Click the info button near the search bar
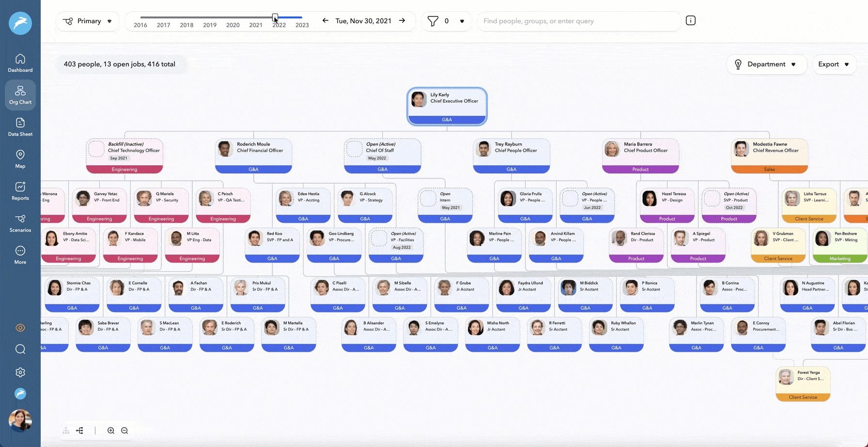Image resolution: width=868 pixels, height=447 pixels. (x=690, y=20)
